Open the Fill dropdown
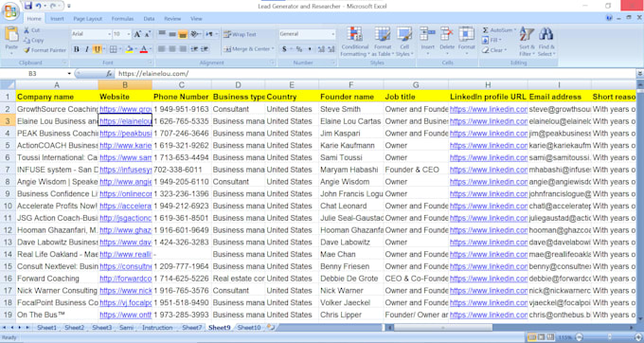Screen dimensions: 644x343 (492, 40)
